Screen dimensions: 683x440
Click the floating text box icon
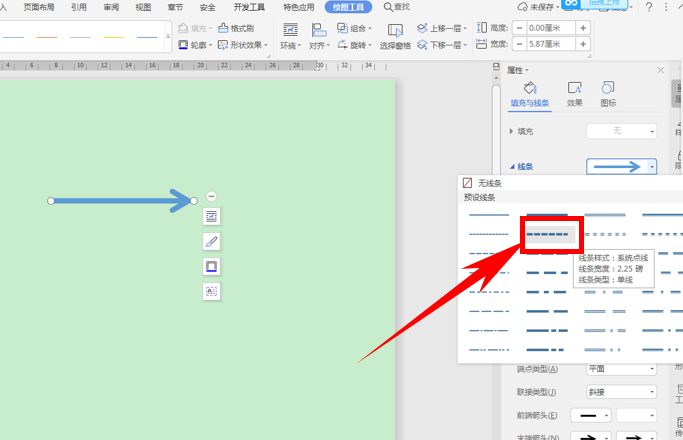coord(212,291)
